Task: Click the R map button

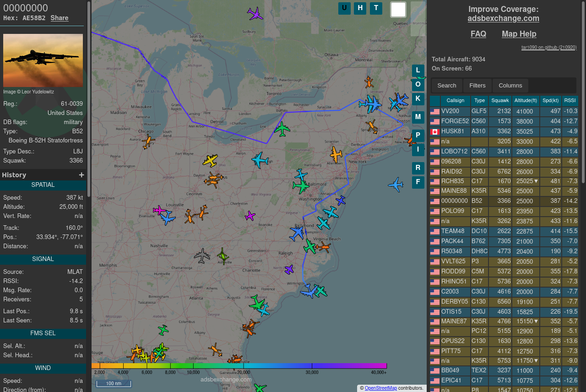Action: coord(418,168)
